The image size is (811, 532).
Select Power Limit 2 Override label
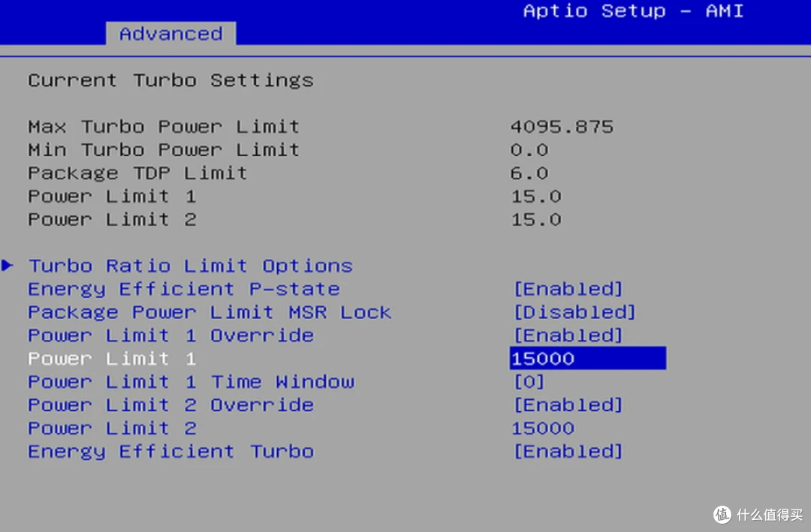[170, 405]
